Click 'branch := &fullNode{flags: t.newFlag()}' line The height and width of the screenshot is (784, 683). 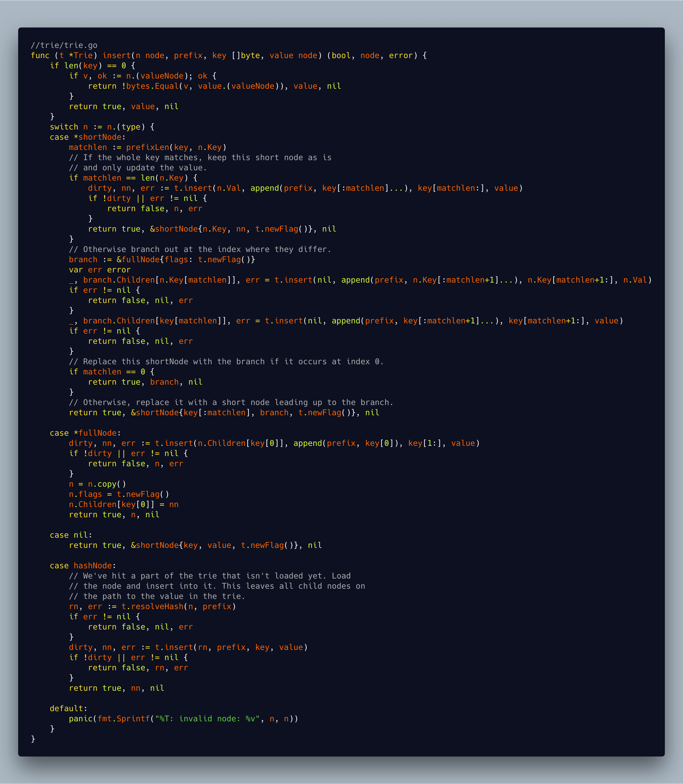pyautogui.click(x=162, y=260)
